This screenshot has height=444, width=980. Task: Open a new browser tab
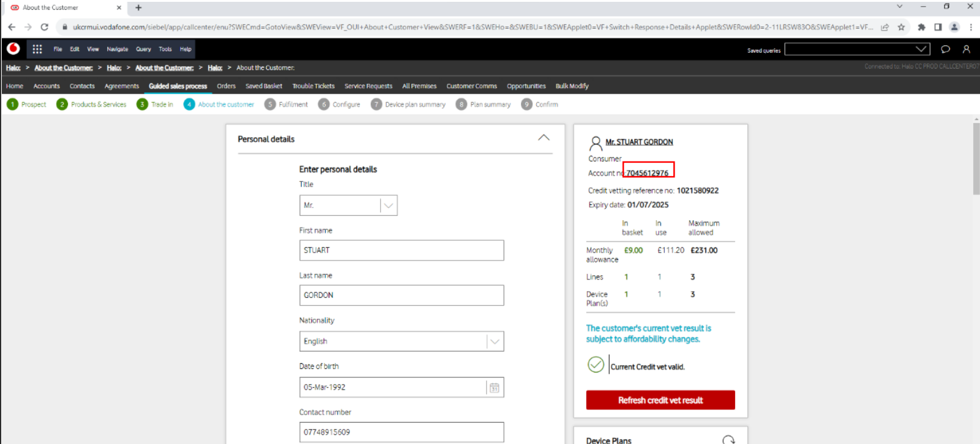(138, 8)
